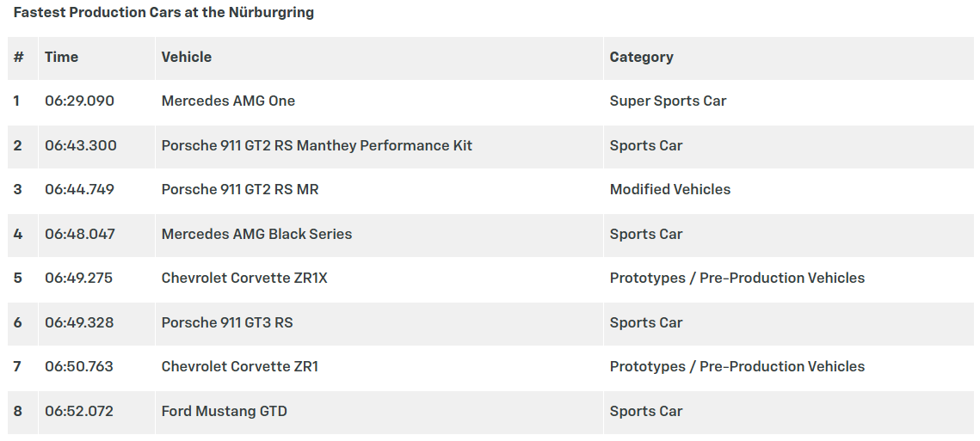980x441 pixels.
Task: Click the Fastest Production Cars table title
Action: (x=163, y=13)
